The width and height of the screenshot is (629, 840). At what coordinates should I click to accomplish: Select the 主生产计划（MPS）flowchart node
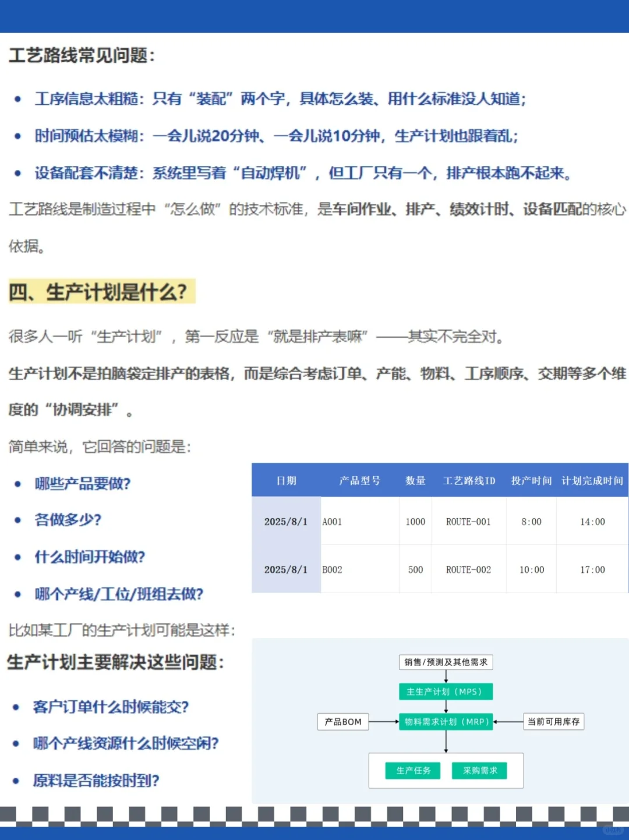(x=446, y=692)
